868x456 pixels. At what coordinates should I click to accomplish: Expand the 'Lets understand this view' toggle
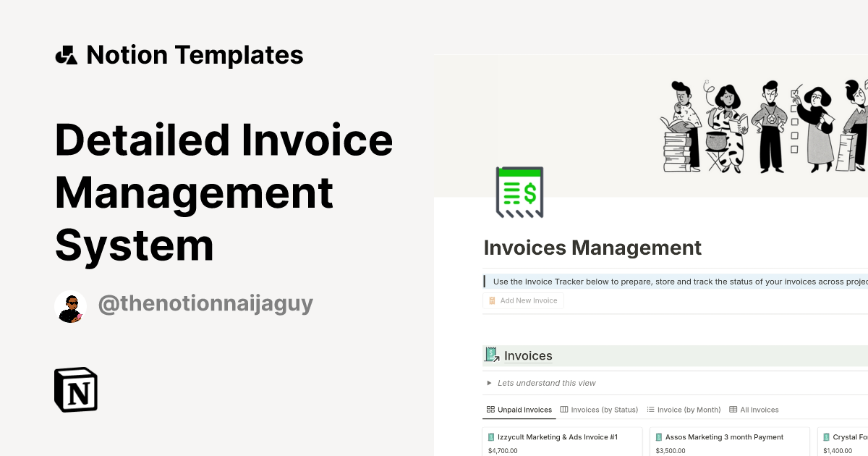pos(490,383)
